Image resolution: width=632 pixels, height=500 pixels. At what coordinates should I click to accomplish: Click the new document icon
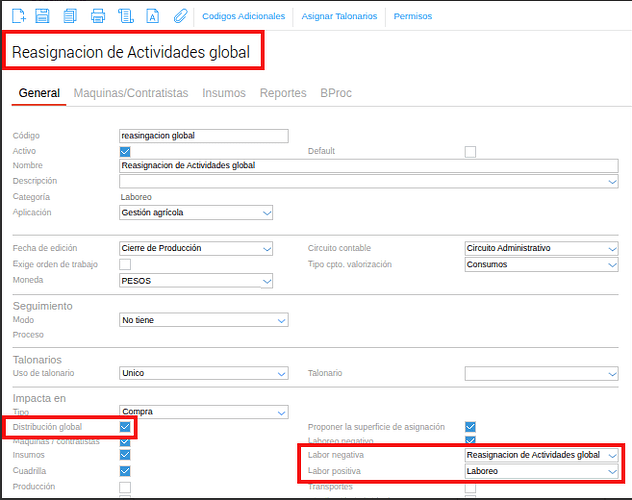pyautogui.click(x=18, y=16)
